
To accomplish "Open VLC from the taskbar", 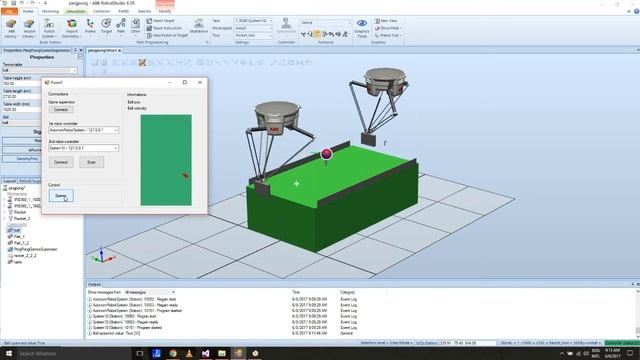I will 189,353.
